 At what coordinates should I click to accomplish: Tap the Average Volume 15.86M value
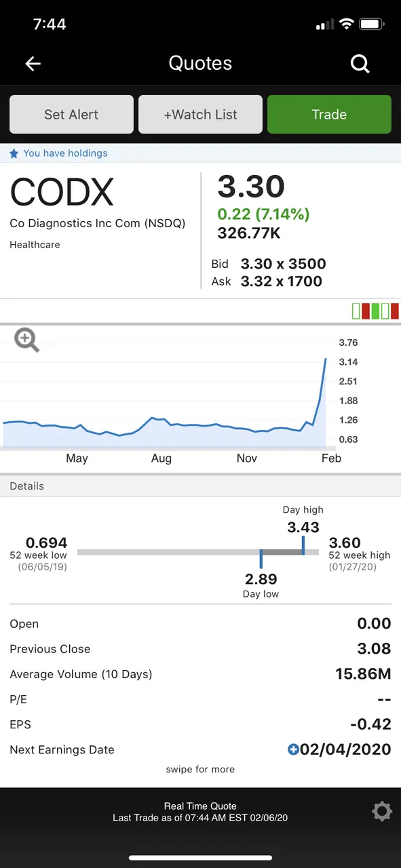tap(364, 674)
